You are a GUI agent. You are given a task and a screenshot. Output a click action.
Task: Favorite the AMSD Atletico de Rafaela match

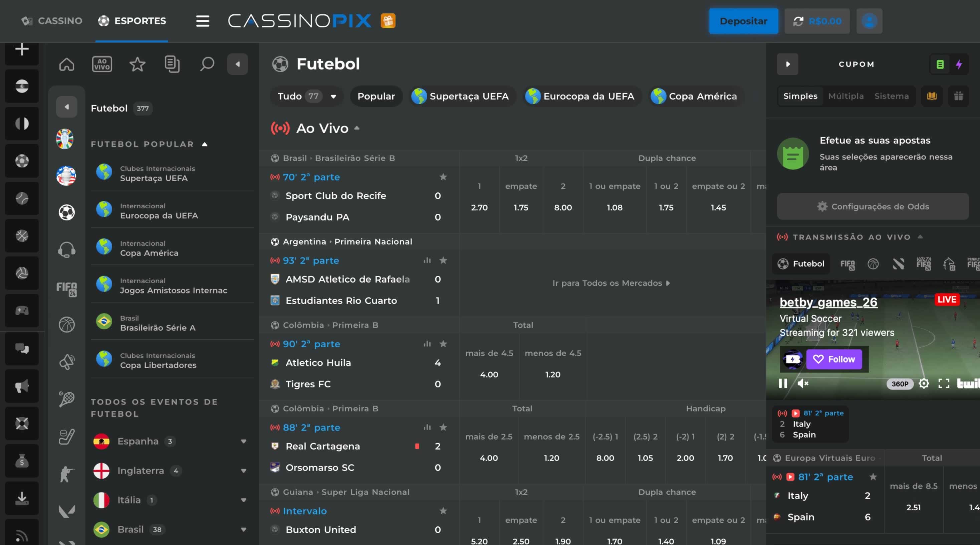pos(443,260)
